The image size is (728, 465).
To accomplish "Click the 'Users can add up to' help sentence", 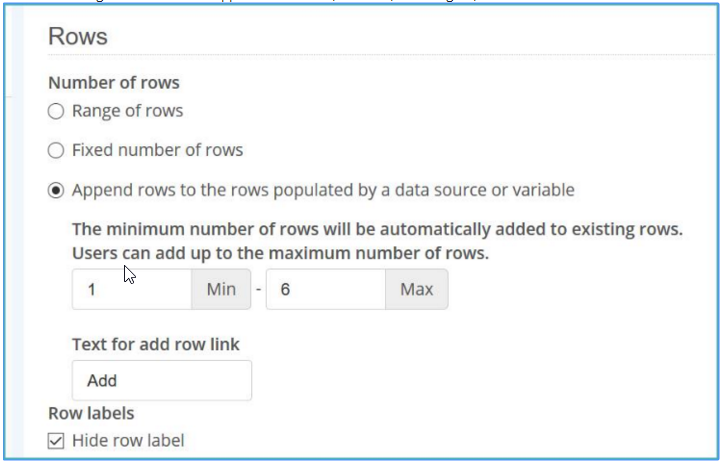I will pyautogui.click(x=280, y=253).
